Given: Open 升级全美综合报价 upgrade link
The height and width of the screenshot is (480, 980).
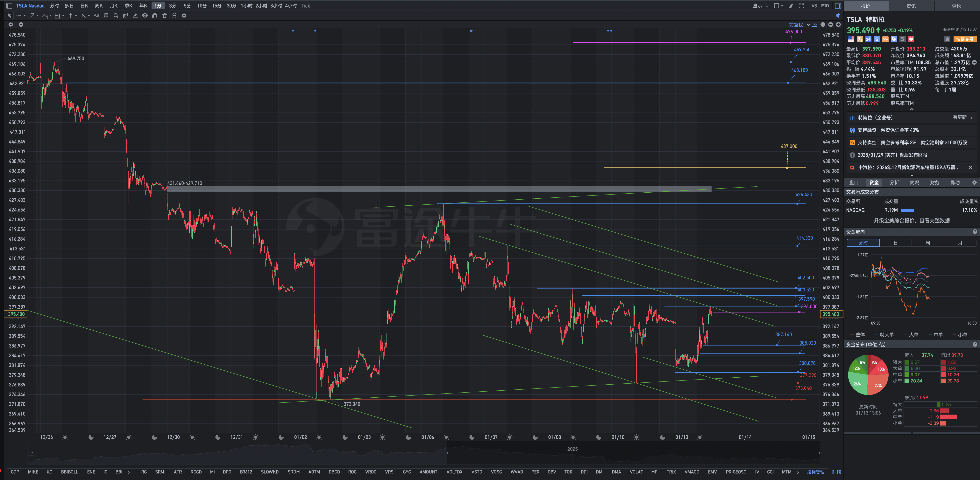Looking at the screenshot, I should click(912, 220).
